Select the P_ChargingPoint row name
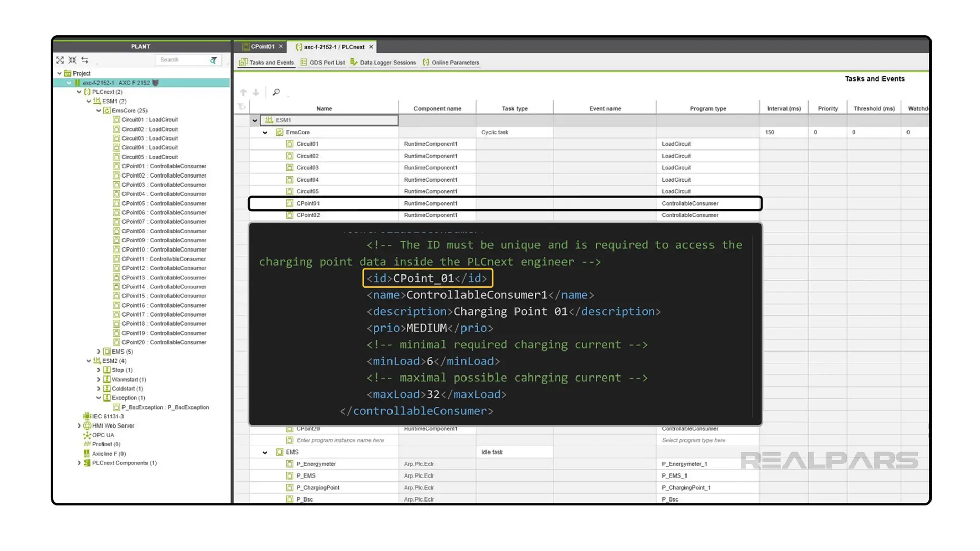This screenshot has height=551, width=980. tap(317, 488)
